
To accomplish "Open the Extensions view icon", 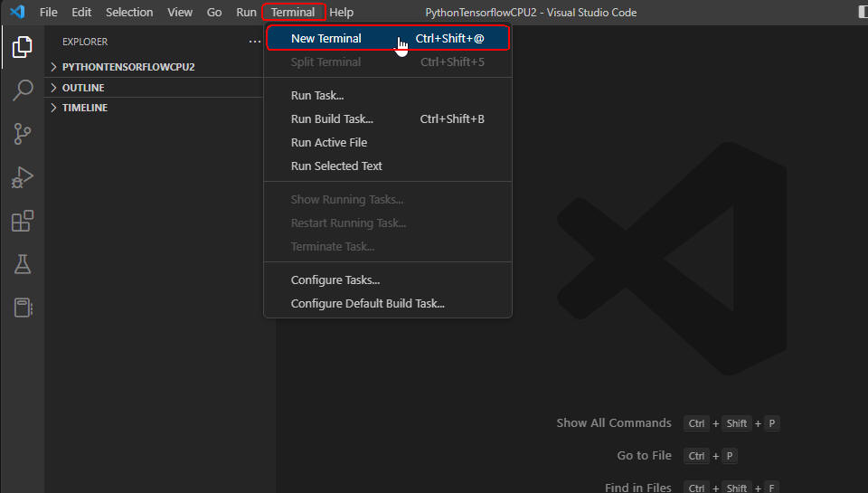I will pos(22,221).
